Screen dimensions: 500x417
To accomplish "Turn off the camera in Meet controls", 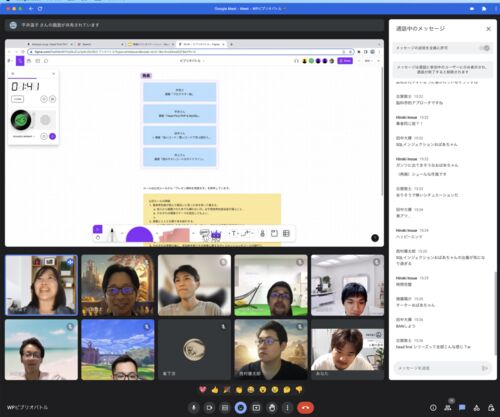I will (x=209, y=408).
